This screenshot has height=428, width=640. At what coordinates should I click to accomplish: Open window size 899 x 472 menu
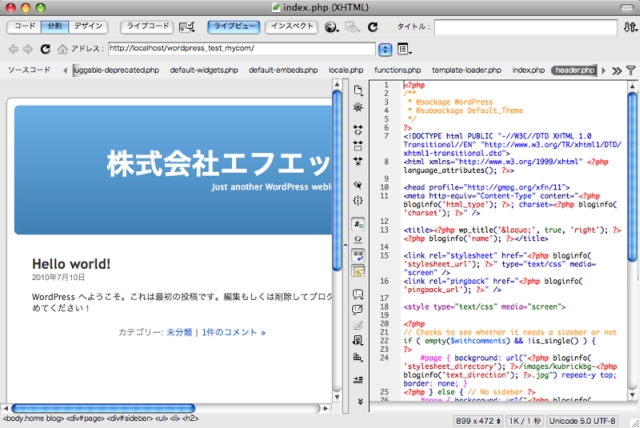pos(478,421)
